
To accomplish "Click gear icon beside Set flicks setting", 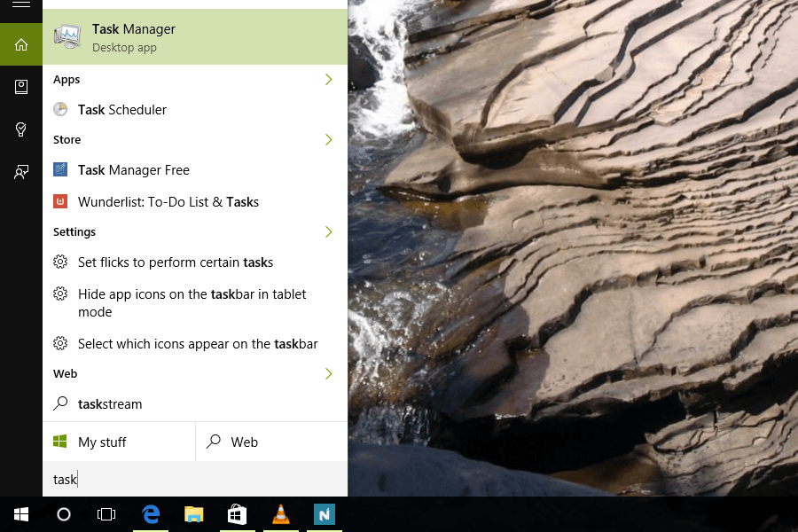I will click(x=60, y=262).
